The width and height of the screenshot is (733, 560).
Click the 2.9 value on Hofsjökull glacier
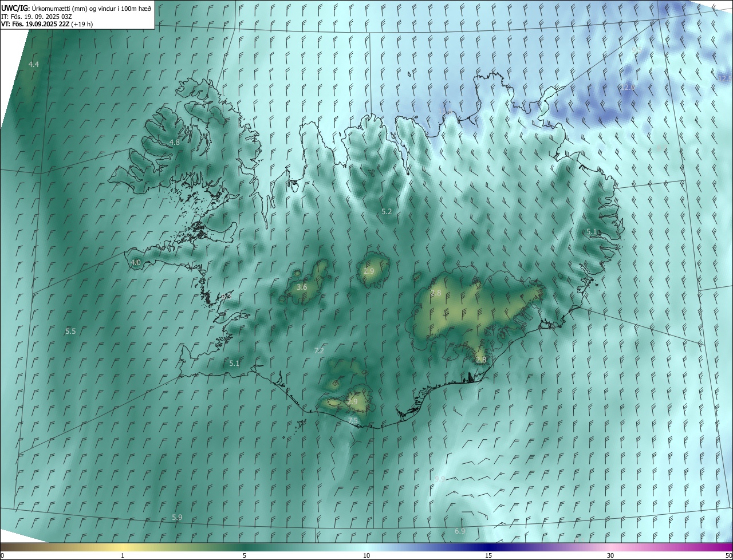[x=369, y=271]
